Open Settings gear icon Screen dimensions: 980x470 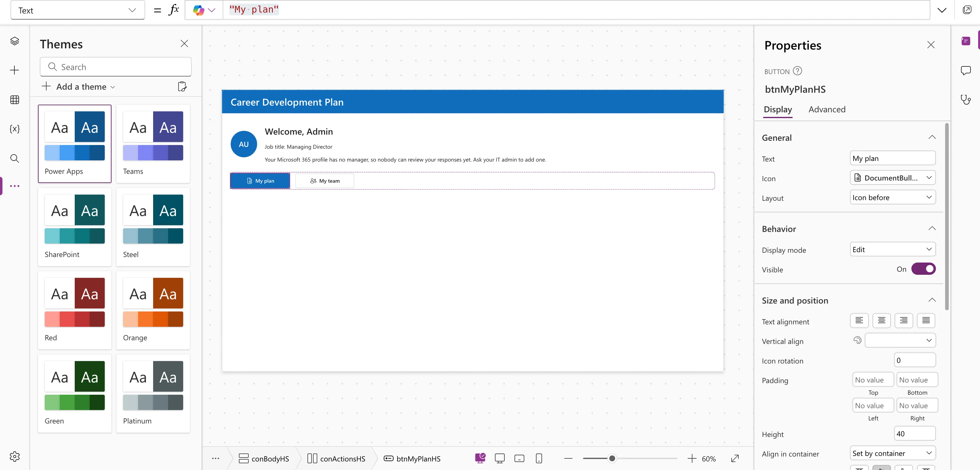[x=14, y=456]
